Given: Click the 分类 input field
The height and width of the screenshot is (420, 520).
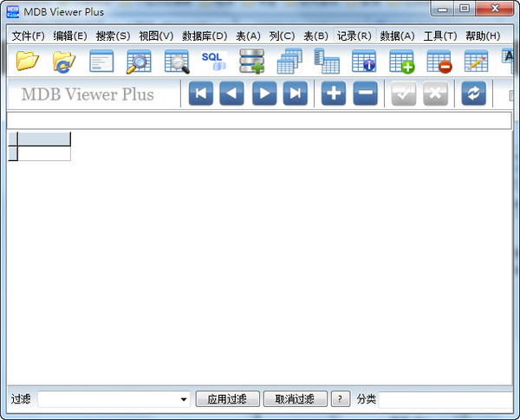Looking at the screenshot, I should coord(446,399).
